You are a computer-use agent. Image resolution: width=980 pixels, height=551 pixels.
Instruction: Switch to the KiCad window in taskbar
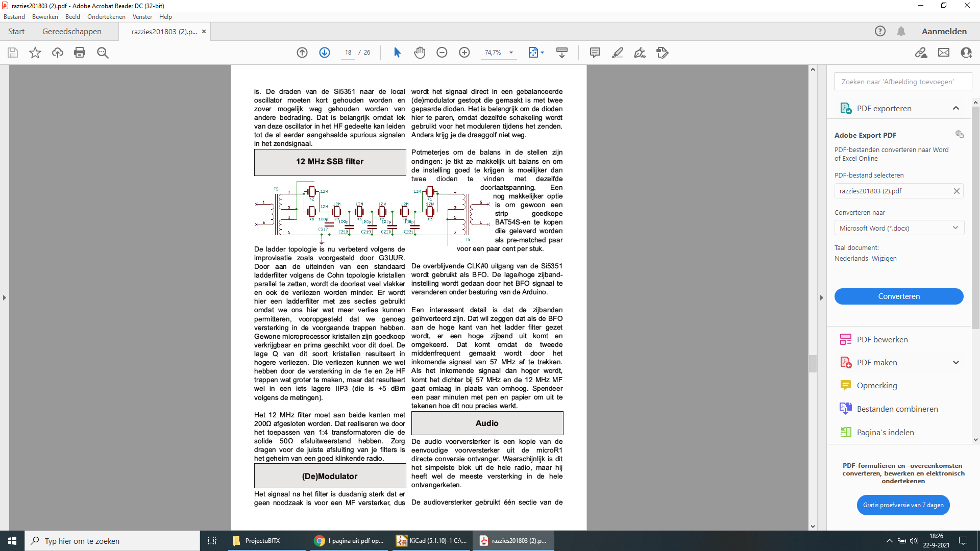tap(432, 541)
